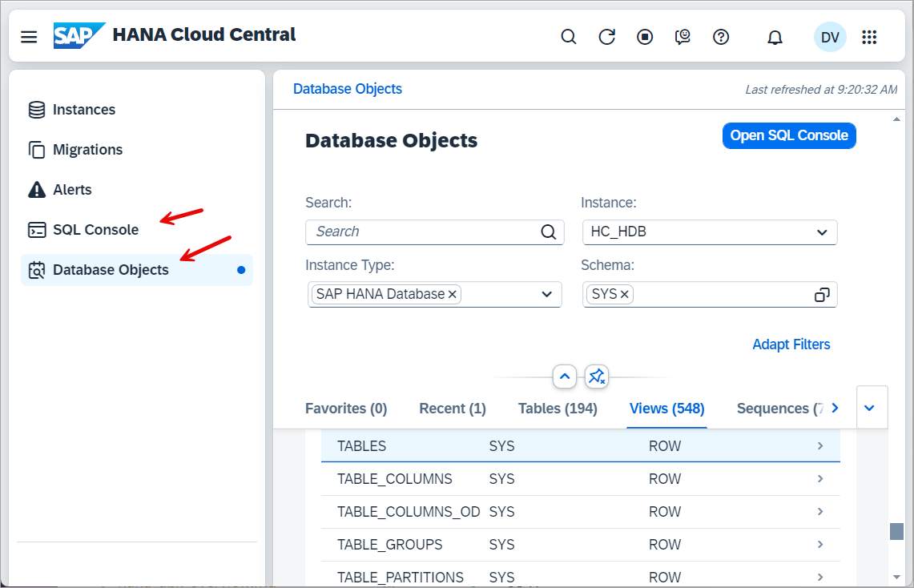Screen dimensions: 914x588
Task: Click the vertical scrollbar thumb
Action: click(896, 531)
